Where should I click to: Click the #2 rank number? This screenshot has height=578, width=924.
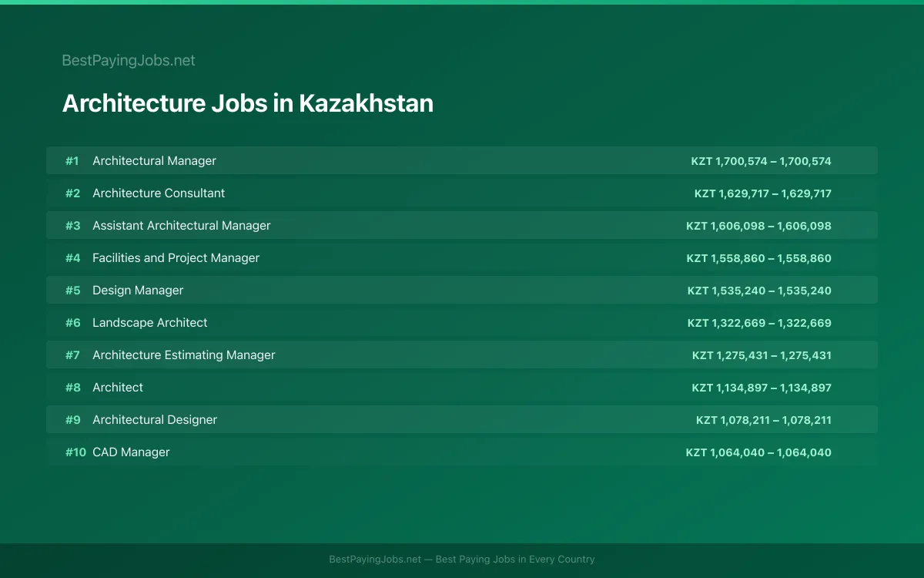pos(72,193)
